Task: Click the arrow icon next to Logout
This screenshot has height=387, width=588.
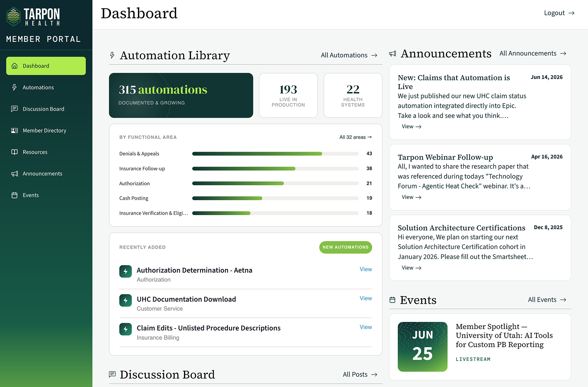Action: click(x=571, y=13)
